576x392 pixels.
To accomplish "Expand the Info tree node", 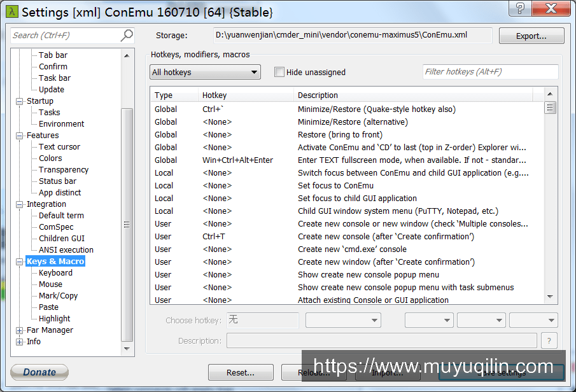I will click(20, 342).
